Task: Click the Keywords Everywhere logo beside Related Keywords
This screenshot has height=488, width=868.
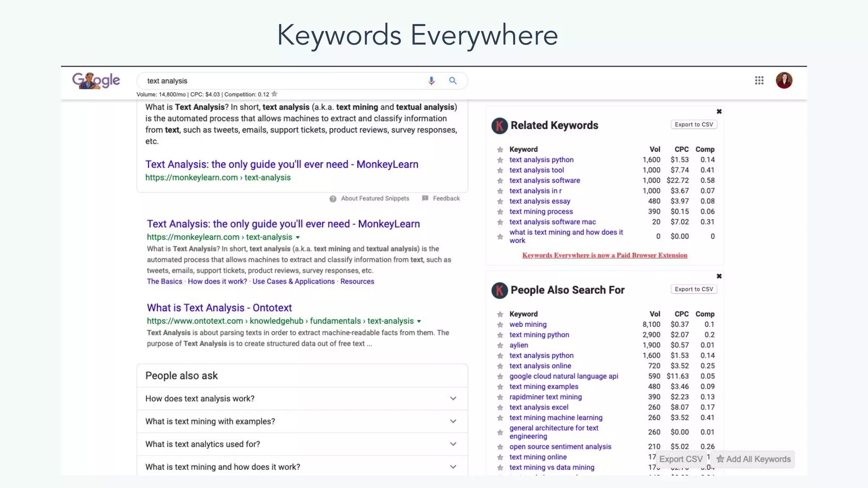Action: (500, 126)
